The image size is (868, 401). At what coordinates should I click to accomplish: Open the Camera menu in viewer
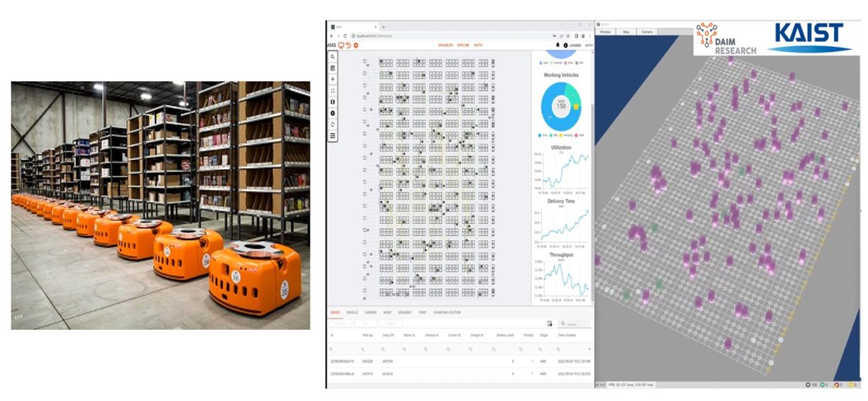pos(647,32)
